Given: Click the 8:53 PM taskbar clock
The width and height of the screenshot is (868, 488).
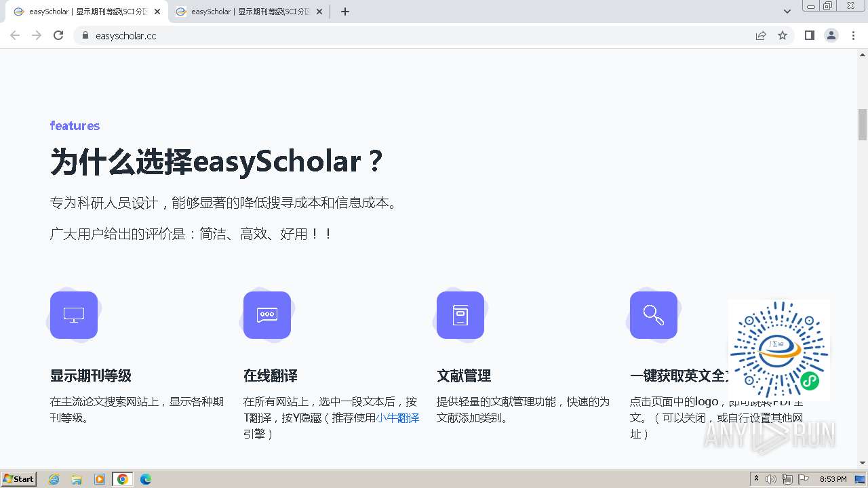Looking at the screenshot, I should point(833,479).
